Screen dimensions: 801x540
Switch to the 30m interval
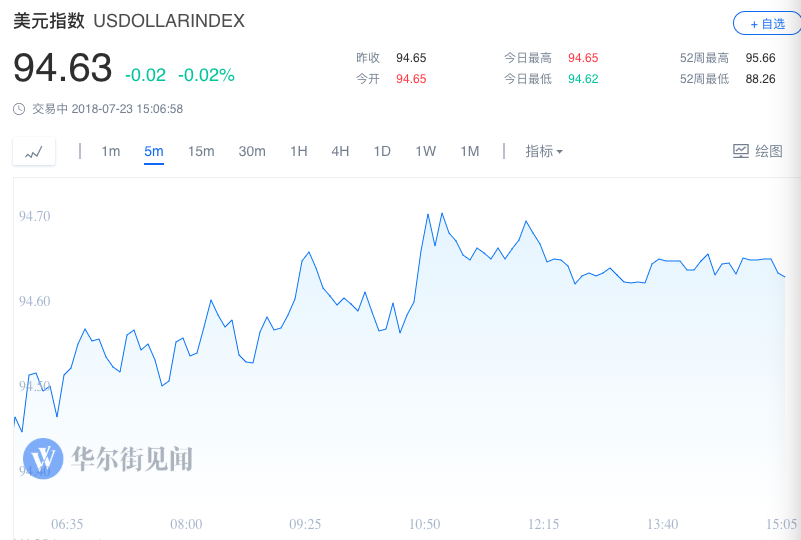pyautogui.click(x=252, y=152)
